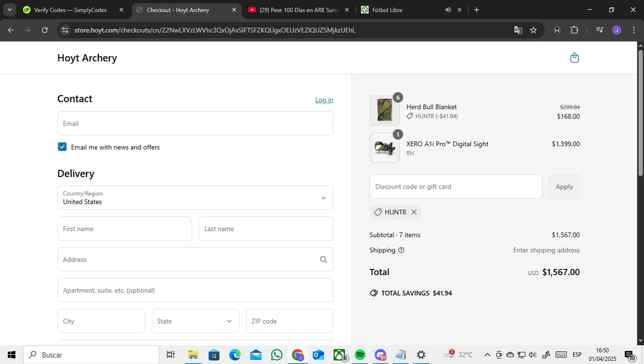Screen dimensions: 644x364
Task: Open the 32°C weather widget
Action: [458, 355]
